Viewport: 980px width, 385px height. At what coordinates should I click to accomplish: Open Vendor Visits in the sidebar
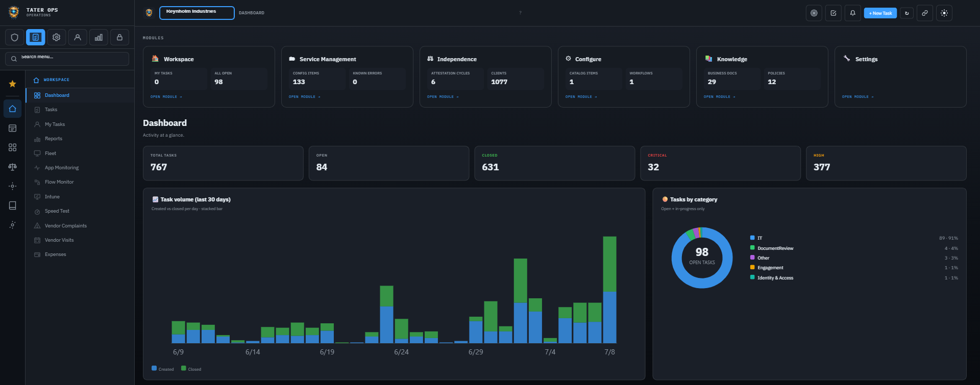pos(80,240)
